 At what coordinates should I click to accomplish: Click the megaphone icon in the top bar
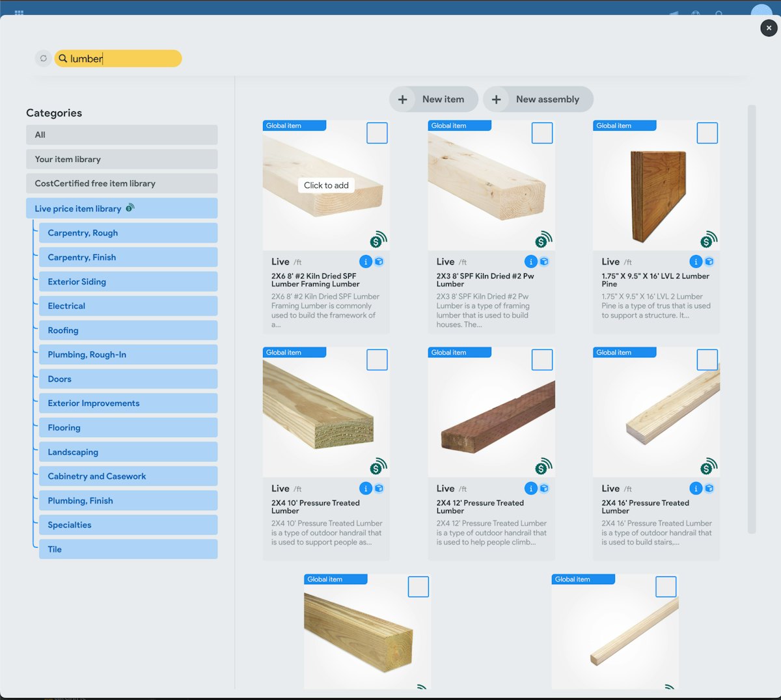pos(674,12)
